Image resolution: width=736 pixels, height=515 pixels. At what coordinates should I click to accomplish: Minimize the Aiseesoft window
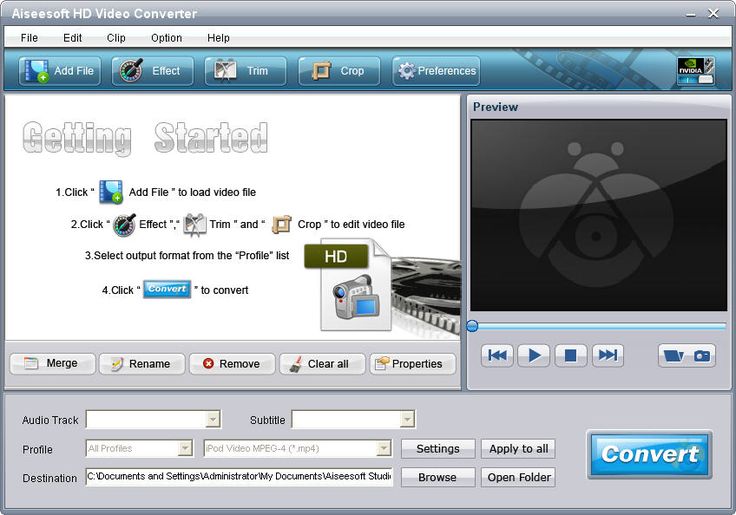[x=690, y=14]
